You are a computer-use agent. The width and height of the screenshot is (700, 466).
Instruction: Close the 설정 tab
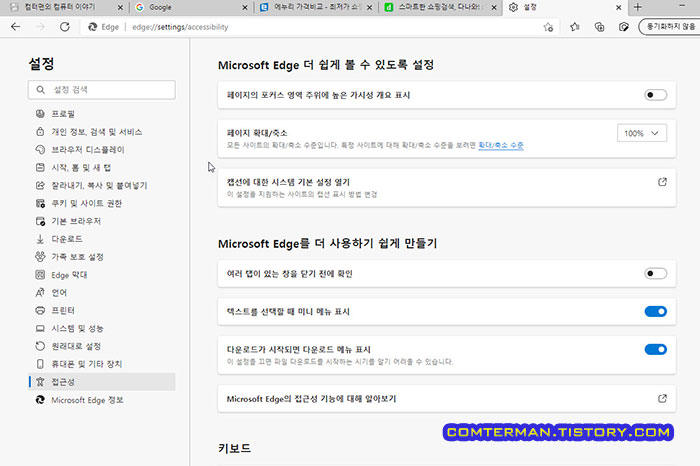click(618, 8)
